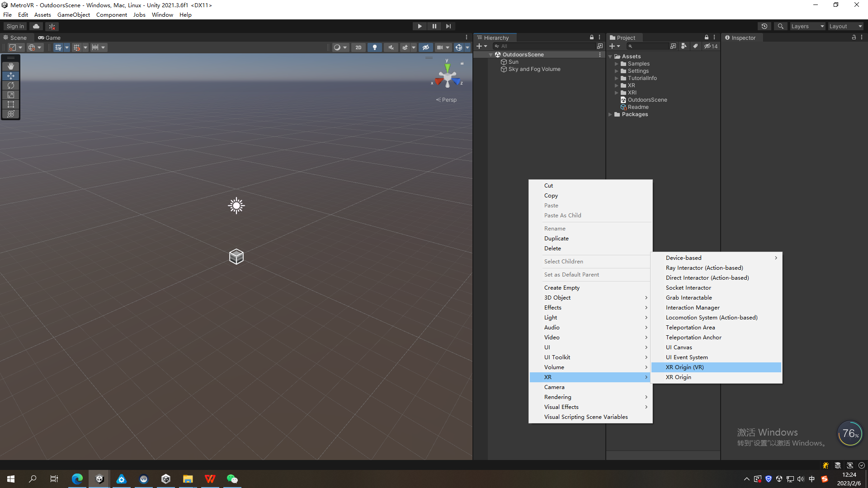Expand the Samples folder
This screenshot has height=488, width=868.
616,64
